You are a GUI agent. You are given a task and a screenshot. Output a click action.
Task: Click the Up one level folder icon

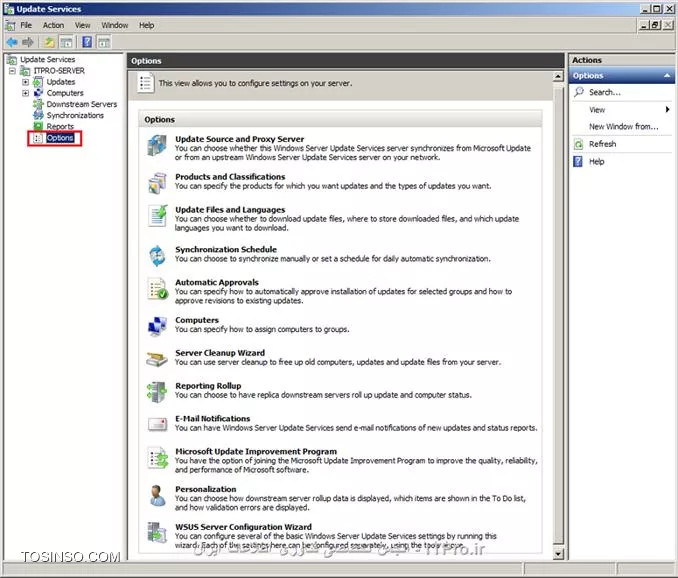coord(49,42)
